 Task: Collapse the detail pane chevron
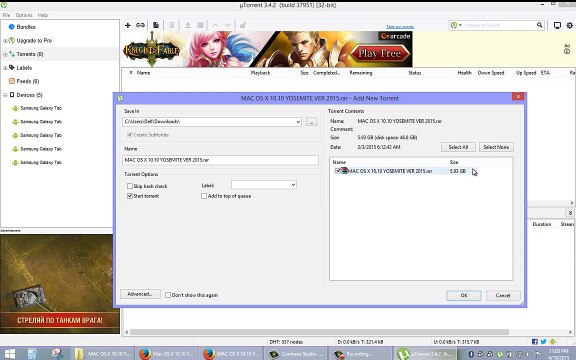click(570, 213)
